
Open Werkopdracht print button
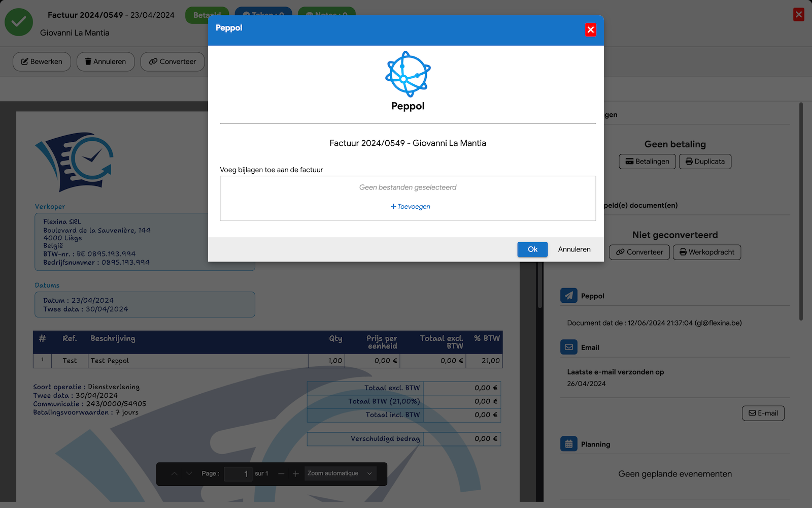(707, 252)
